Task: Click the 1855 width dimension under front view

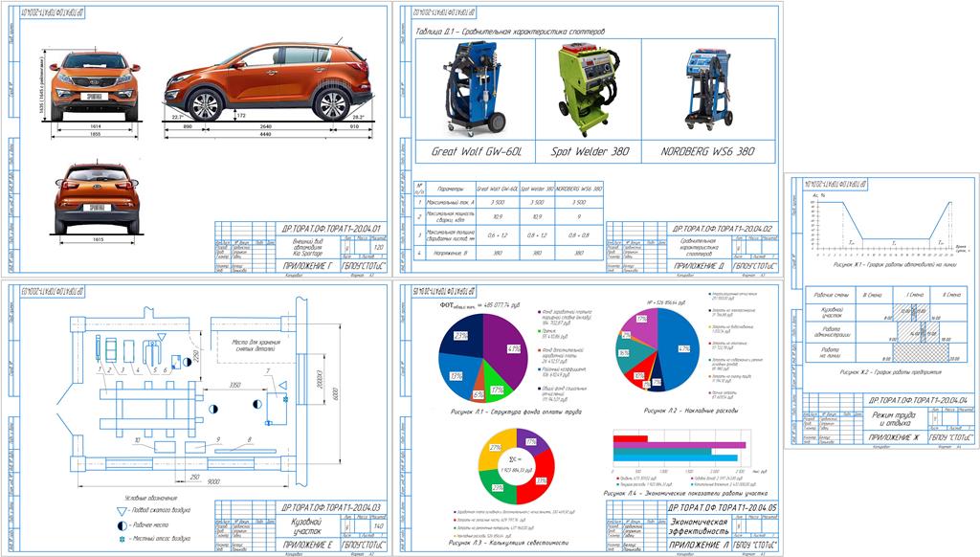Action: (95, 134)
